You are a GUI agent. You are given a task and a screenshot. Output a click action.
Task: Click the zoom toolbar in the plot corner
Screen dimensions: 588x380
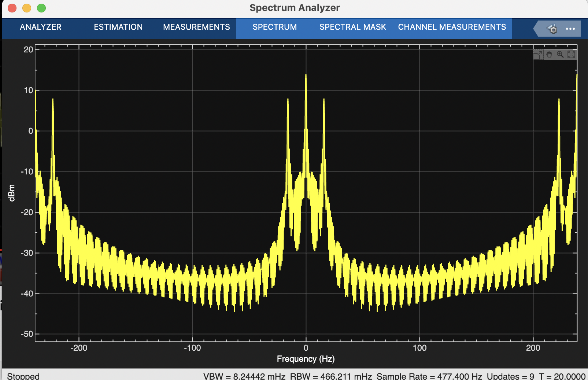click(554, 54)
